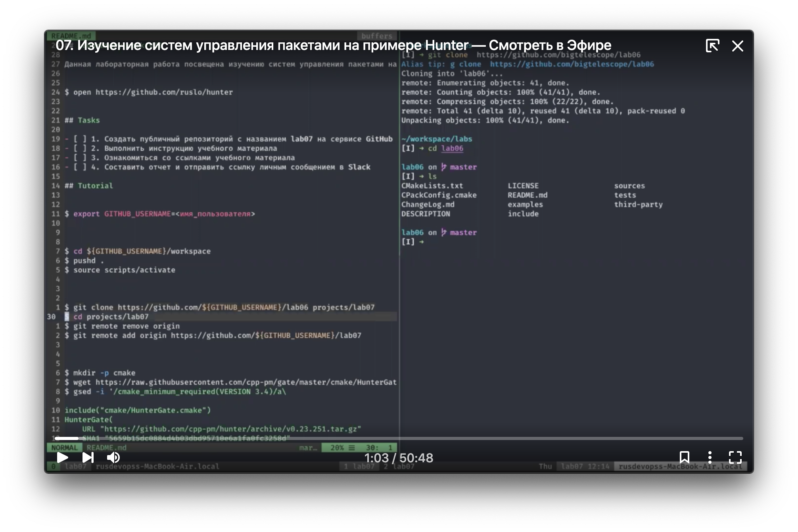Close the video player overlay

point(737,46)
